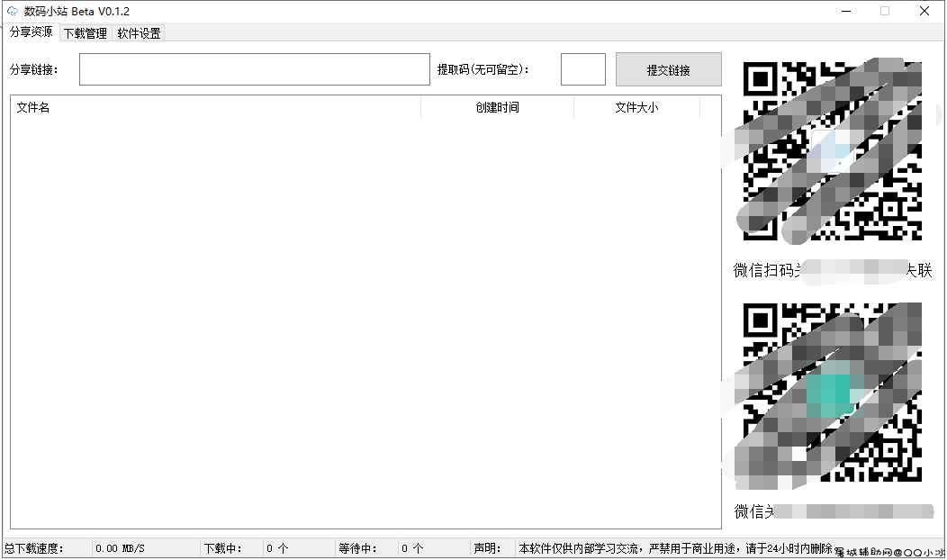Maximize the 数码小站 window
Viewport: 947px width, 560px height.
(885, 11)
